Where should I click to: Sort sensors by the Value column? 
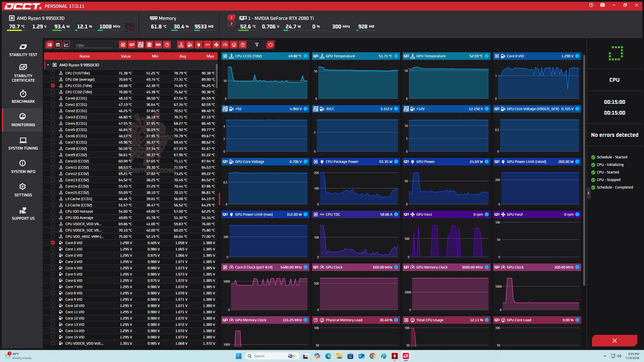point(126,56)
